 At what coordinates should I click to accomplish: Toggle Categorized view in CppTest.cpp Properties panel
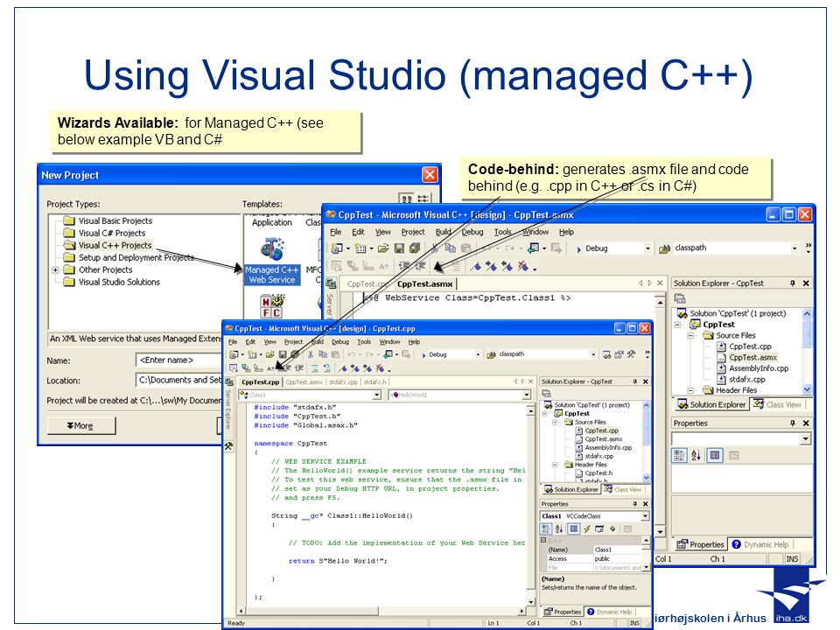click(546, 528)
